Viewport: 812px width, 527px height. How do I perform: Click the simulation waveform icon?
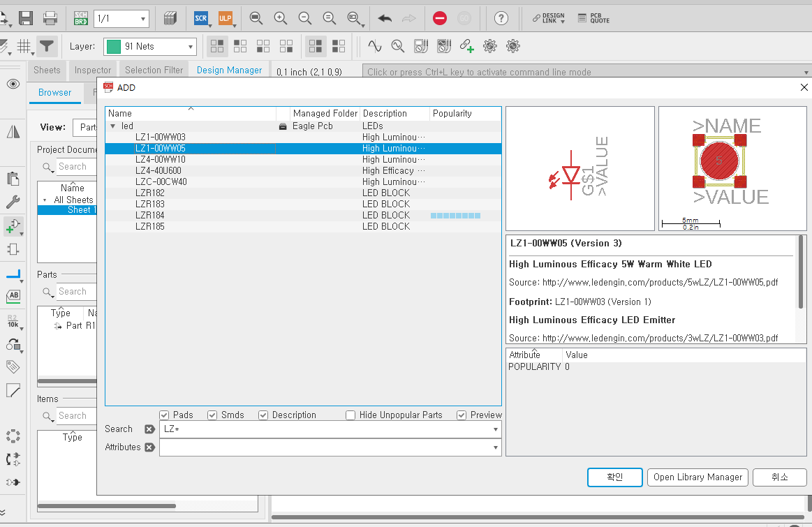(x=374, y=47)
